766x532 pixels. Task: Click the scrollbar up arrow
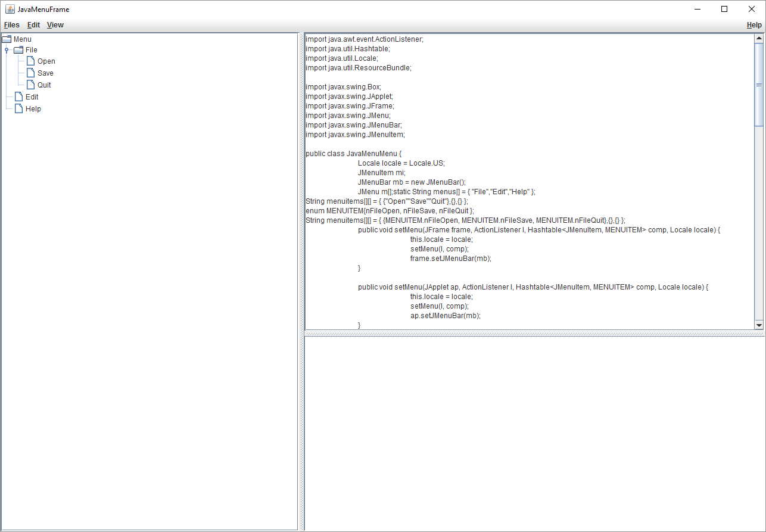pyautogui.click(x=759, y=38)
